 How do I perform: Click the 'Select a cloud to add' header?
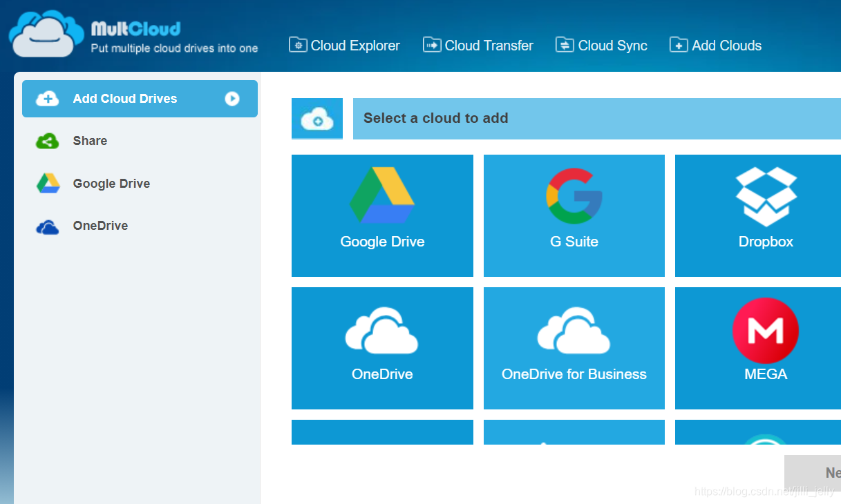pyautogui.click(x=597, y=119)
